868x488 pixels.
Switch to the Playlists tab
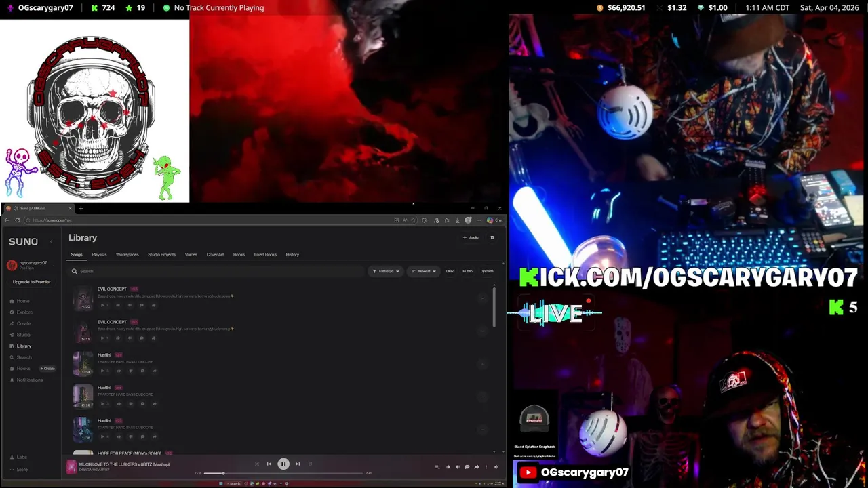(99, 255)
